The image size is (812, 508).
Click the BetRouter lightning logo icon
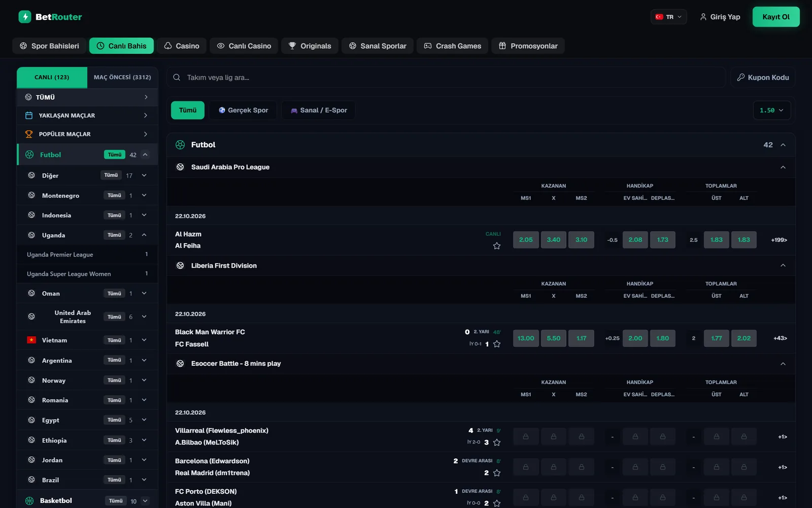[x=25, y=17]
